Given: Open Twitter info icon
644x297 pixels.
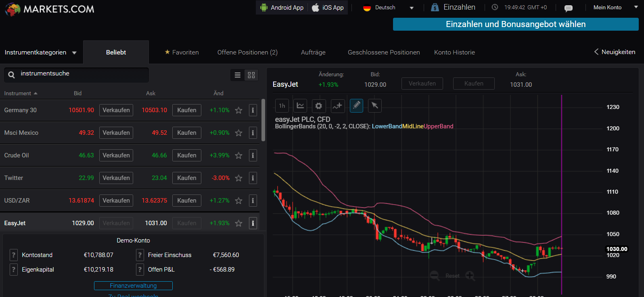Looking at the screenshot, I should (253, 178).
